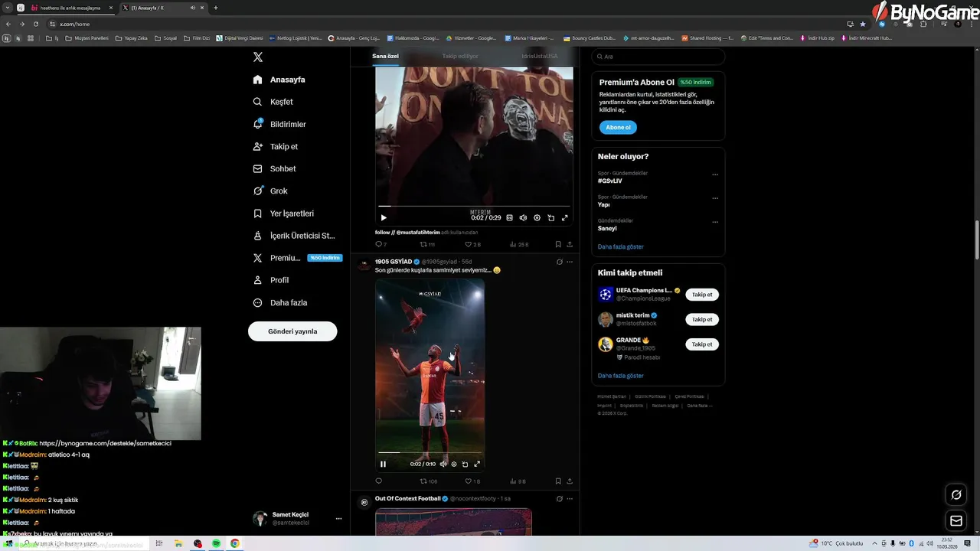Bookmark the 1905 GSYİAD post

click(558, 481)
